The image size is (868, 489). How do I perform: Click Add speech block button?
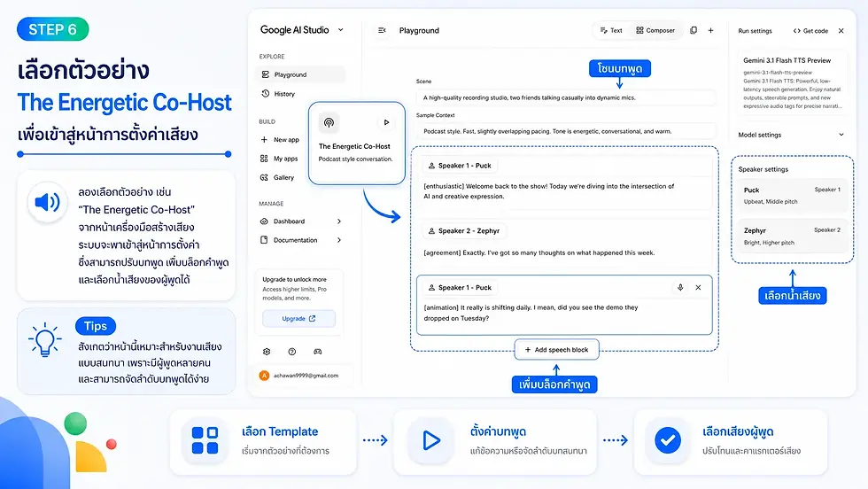tap(556, 349)
